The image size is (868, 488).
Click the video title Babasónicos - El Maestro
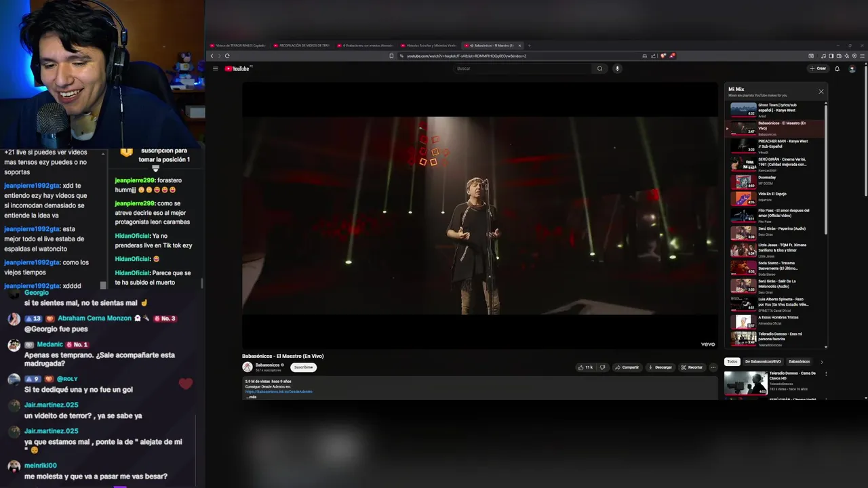tap(283, 356)
